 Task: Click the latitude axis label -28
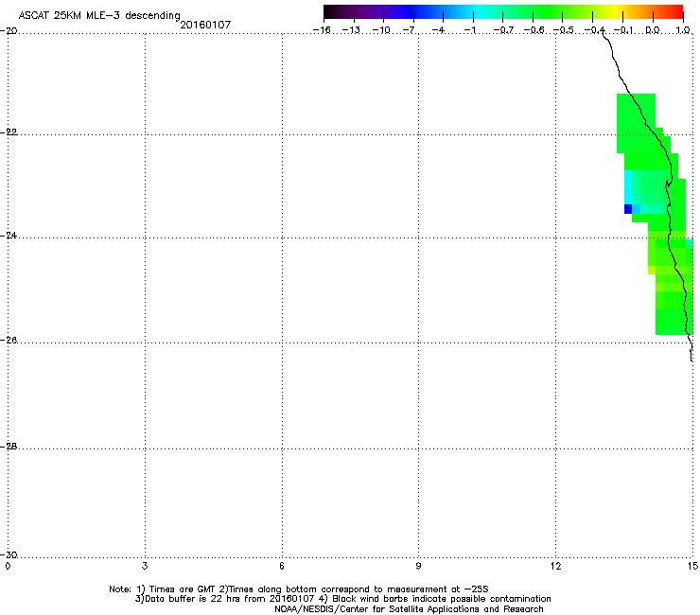(9, 447)
